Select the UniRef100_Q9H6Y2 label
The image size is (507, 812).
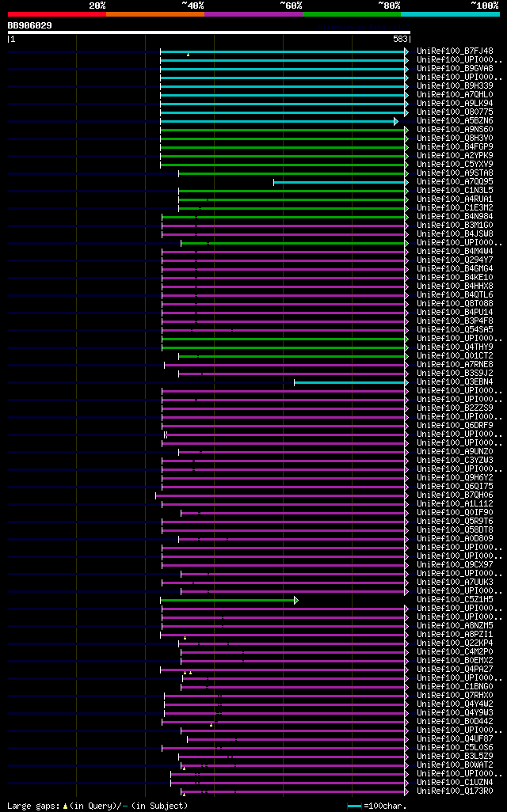coord(456,477)
